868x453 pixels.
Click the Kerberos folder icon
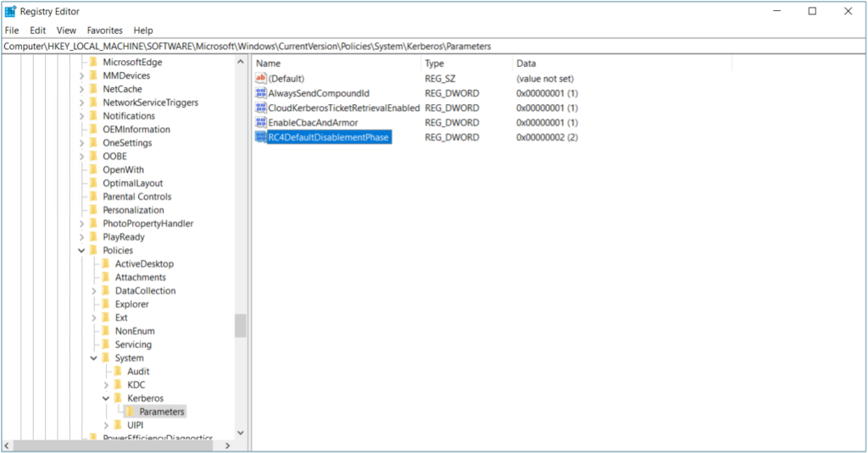pos(119,398)
